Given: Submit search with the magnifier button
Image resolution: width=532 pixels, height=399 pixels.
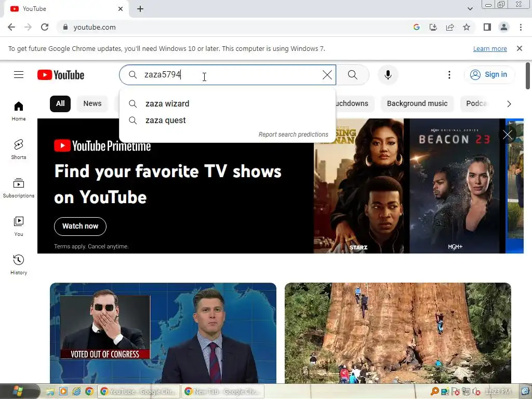Looking at the screenshot, I should pos(353,75).
